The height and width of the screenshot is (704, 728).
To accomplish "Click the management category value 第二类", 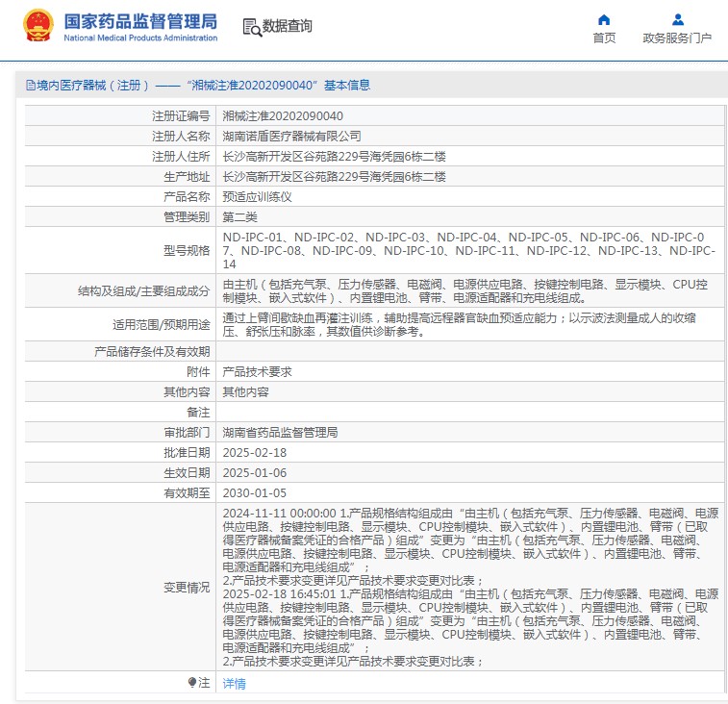I will [x=243, y=216].
